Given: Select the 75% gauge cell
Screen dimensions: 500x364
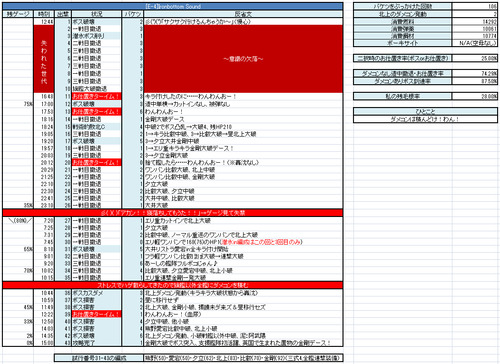Looking at the screenshot, I should pyautogui.click(x=18, y=104).
